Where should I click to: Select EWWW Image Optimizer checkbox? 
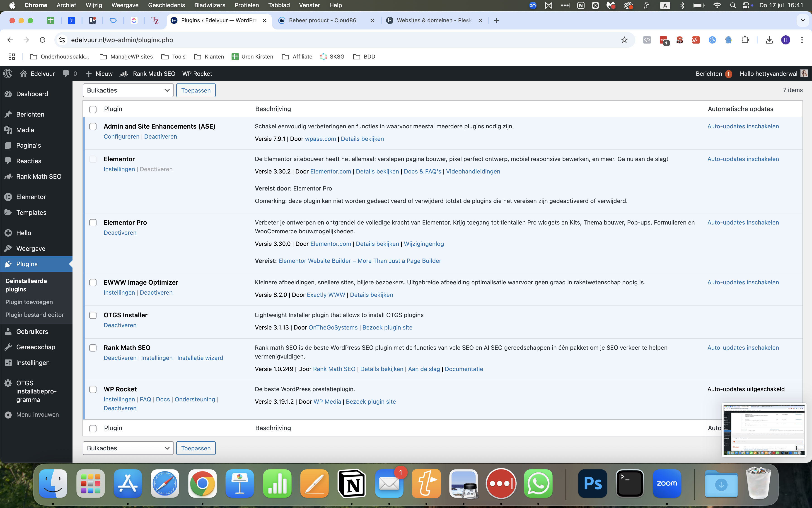pos(93,283)
